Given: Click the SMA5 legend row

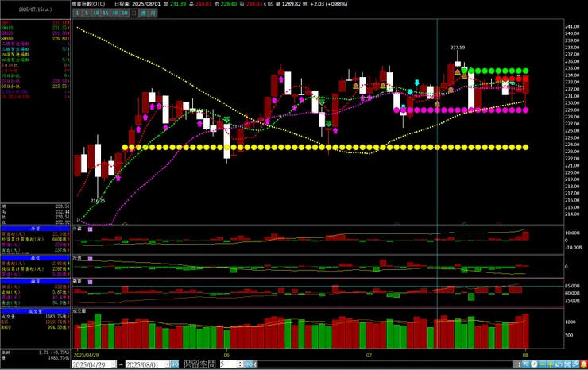Looking at the screenshot, I should [x=35, y=23].
